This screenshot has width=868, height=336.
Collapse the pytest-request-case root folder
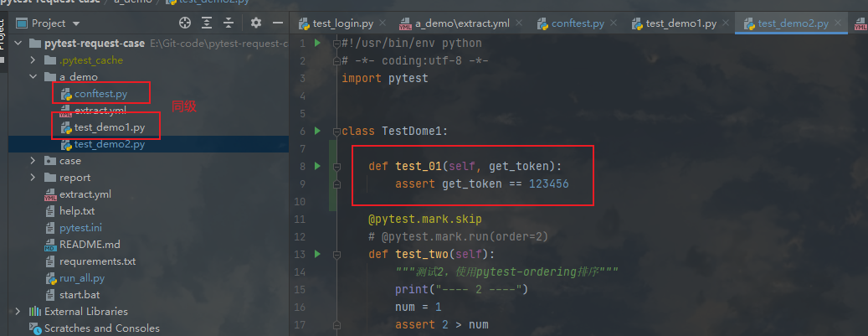18,44
